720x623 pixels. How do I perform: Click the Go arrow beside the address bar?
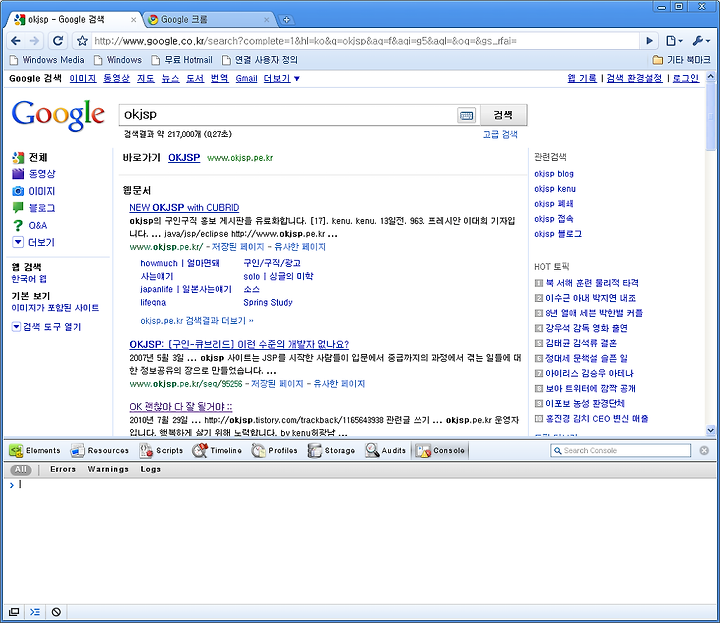pos(649,41)
